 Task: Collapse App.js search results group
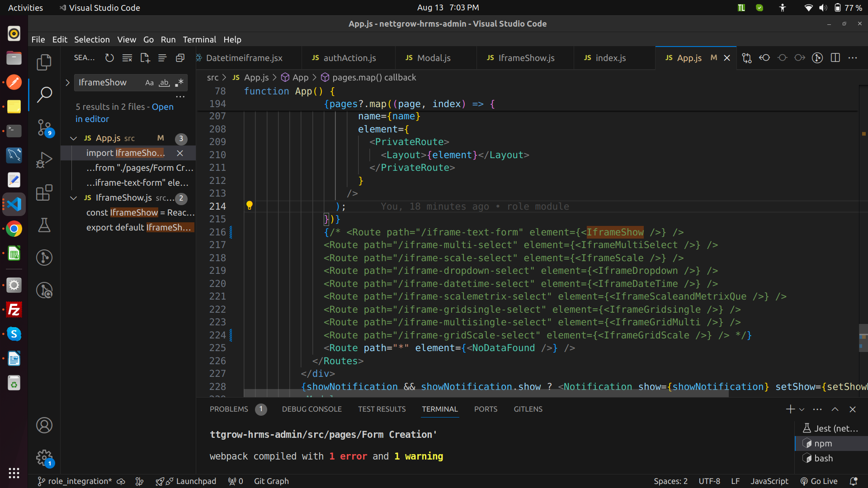73,138
